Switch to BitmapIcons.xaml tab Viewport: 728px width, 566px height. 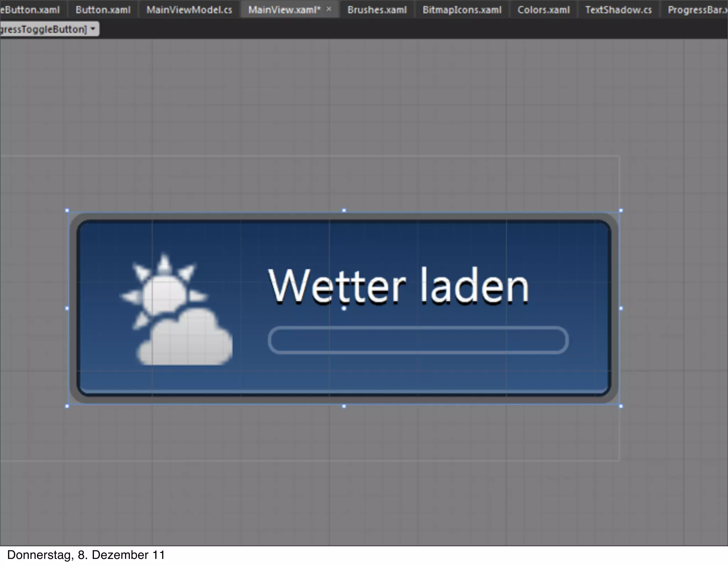(462, 10)
